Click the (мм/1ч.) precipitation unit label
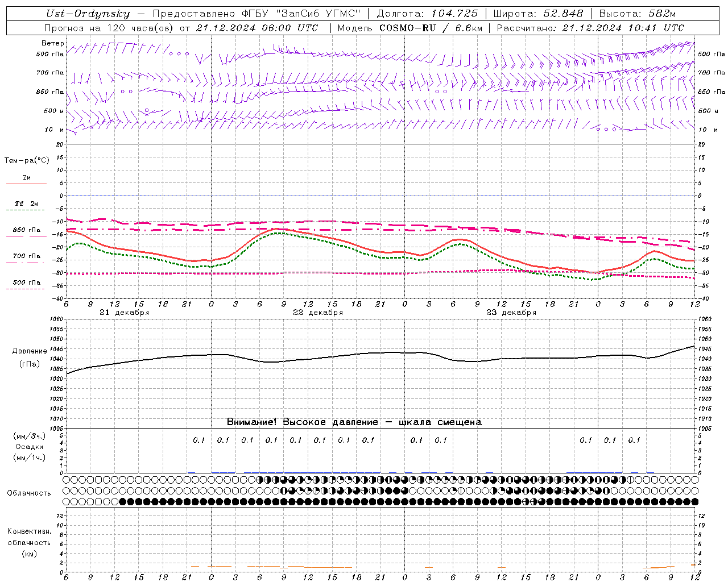Screen dimensions: 728x582 [x=29, y=458]
